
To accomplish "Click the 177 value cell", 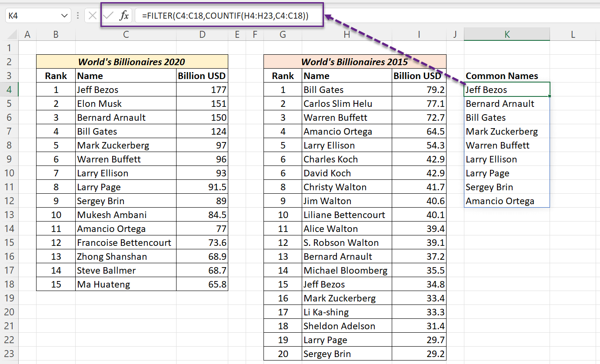I will click(x=202, y=89).
